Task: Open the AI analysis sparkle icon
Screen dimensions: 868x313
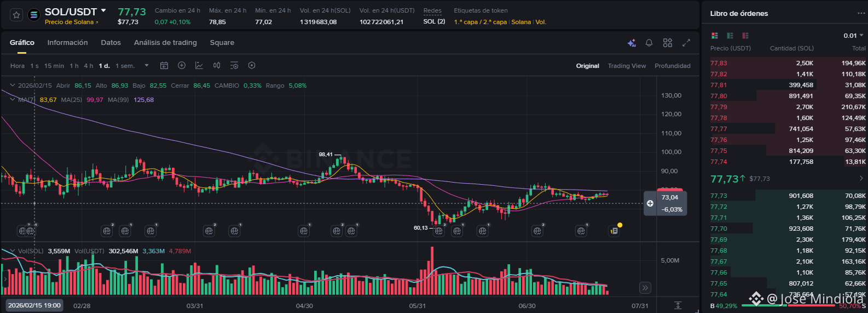Action: click(632, 43)
